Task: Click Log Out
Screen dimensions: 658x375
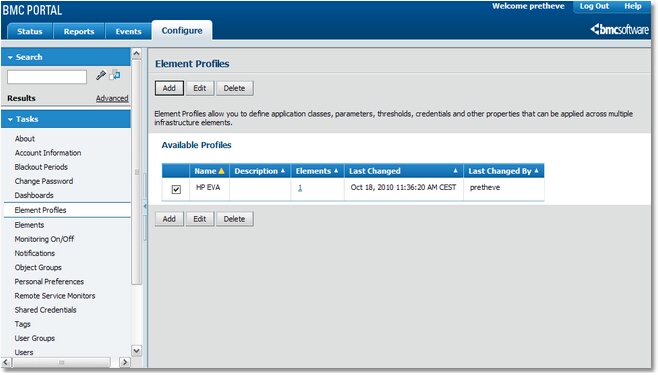Action: click(x=594, y=6)
